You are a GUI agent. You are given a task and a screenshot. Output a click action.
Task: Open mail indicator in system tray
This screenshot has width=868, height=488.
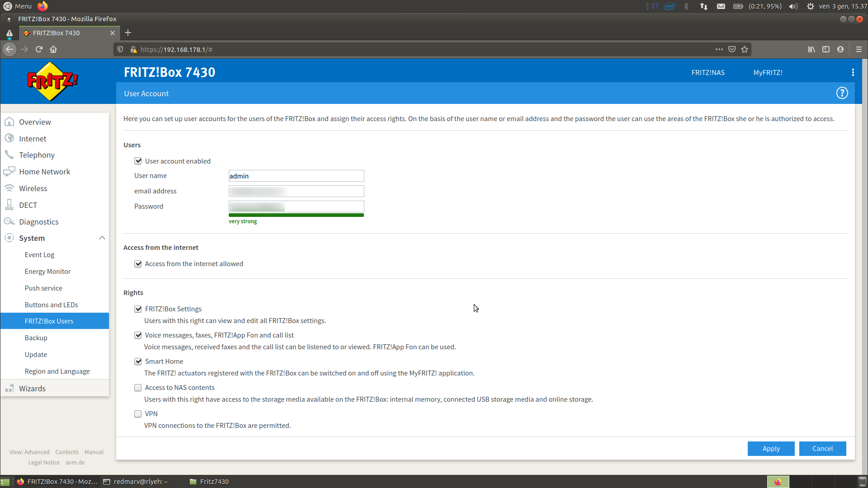(721, 6)
